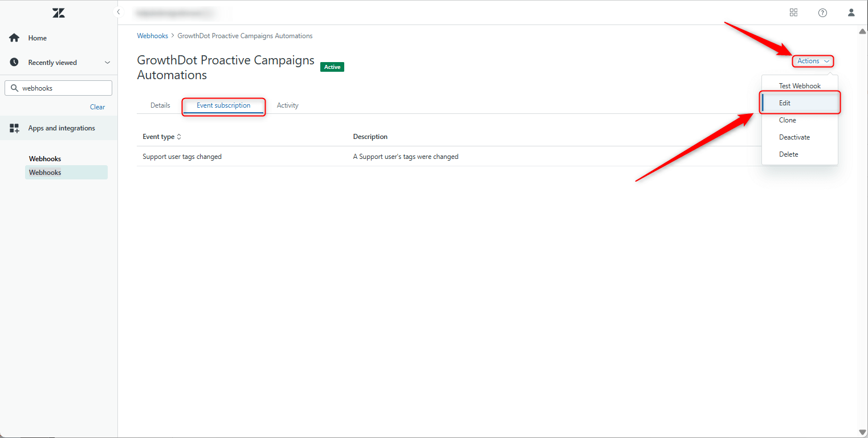Click the search magnifier icon
This screenshot has width=868, height=438.
pyautogui.click(x=15, y=88)
